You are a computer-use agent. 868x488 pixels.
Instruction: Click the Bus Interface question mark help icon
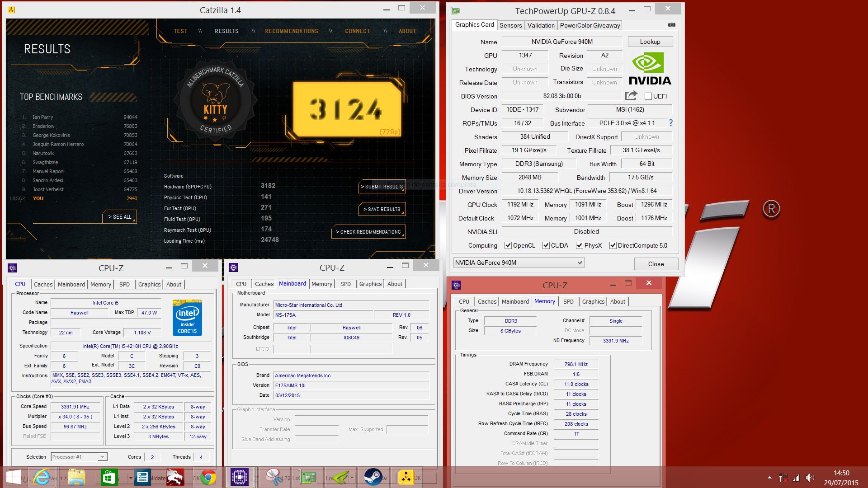click(x=671, y=123)
